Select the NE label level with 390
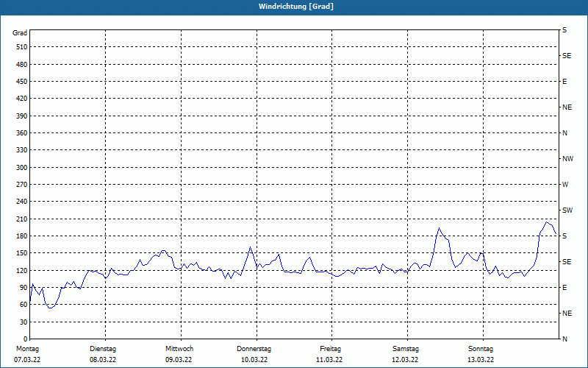This screenshot has width=588, height=368. coord(567,107)
